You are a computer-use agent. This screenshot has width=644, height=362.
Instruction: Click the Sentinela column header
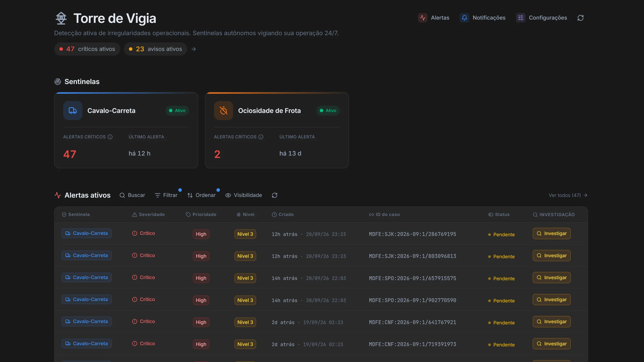(x=76, y=215)
